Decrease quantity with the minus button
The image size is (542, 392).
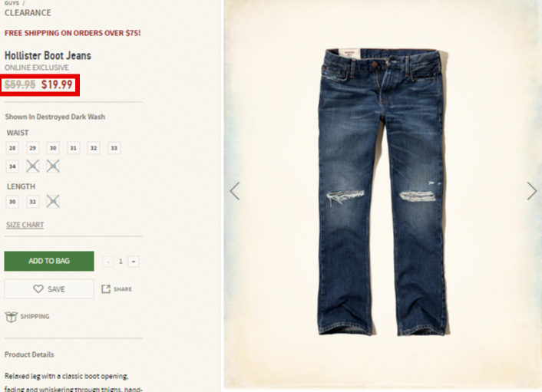click(107, 262)
